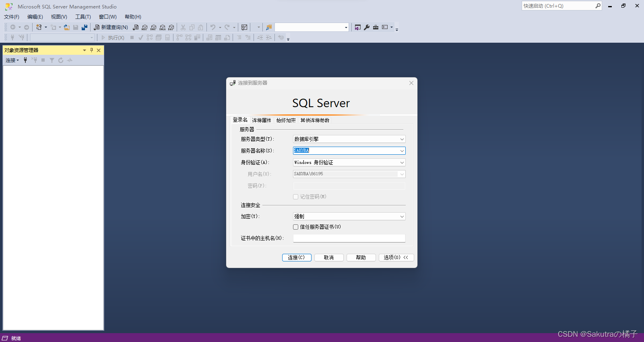644x342 pixels.
Task: Click the Paste icon in toolbar
Action: tap(200, 27)
